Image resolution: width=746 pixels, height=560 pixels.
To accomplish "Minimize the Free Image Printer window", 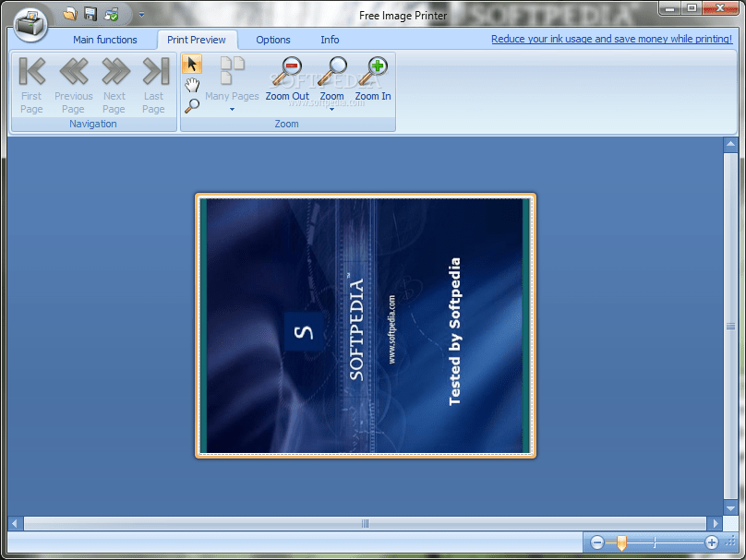I will tap(670, 8).
